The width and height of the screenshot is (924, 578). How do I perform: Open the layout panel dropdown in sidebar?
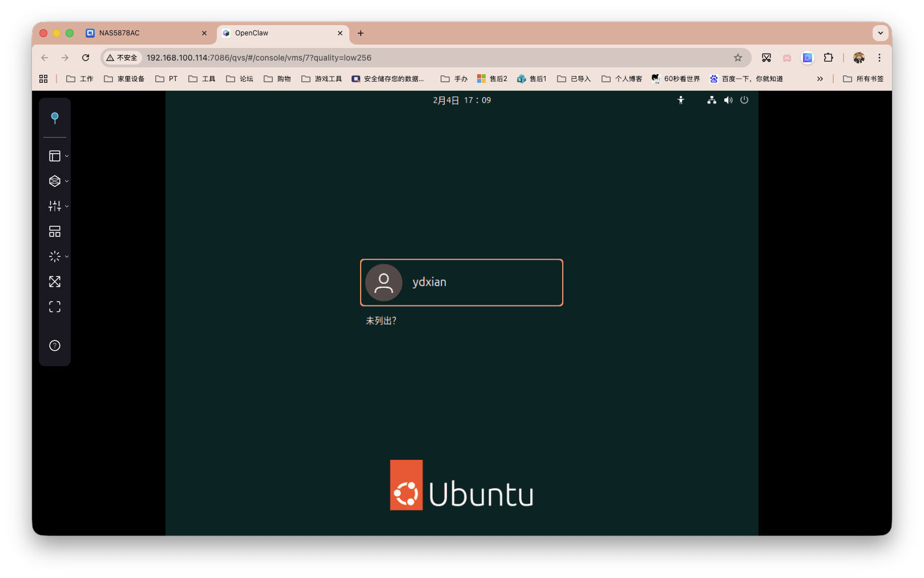(x=58, y=156)
